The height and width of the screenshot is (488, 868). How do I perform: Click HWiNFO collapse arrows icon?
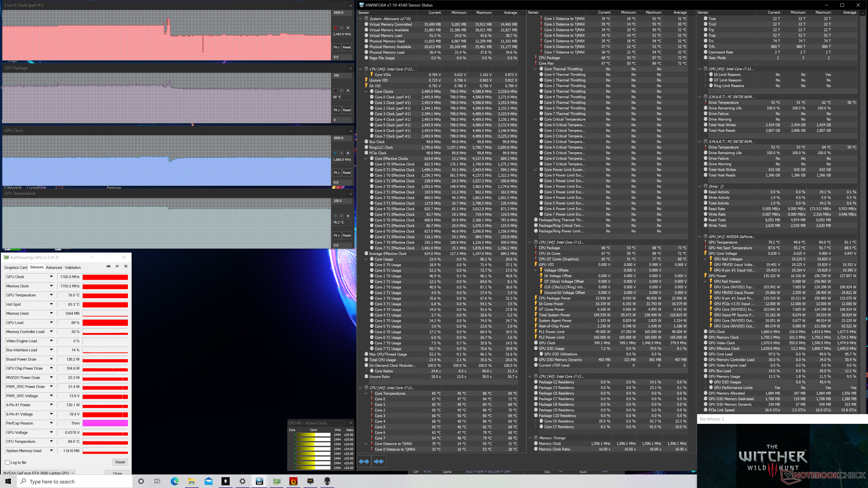pyautogui.click(x=379, y=461)
